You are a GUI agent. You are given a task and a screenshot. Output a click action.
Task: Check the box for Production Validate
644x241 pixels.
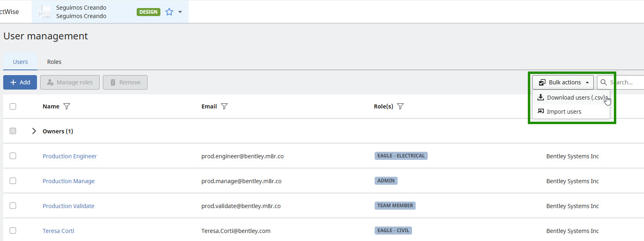click(x=13, y=206)
